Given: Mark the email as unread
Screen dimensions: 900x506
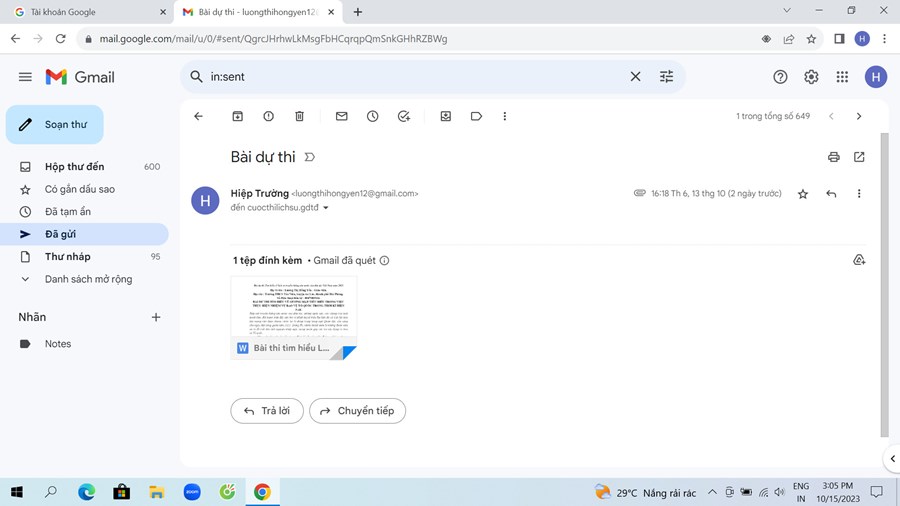Looking at the screenshot, I should [x=341, y=116].
